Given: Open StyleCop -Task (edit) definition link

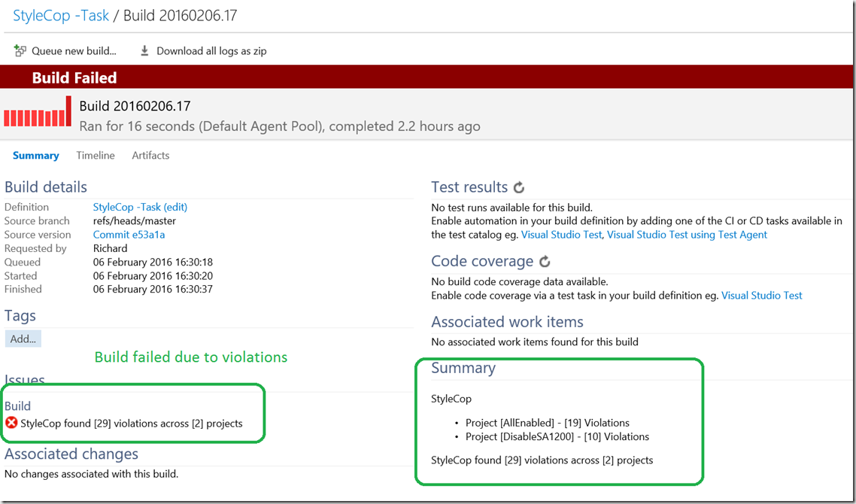Looking at the screenshot, I should (x=141, y=207).
